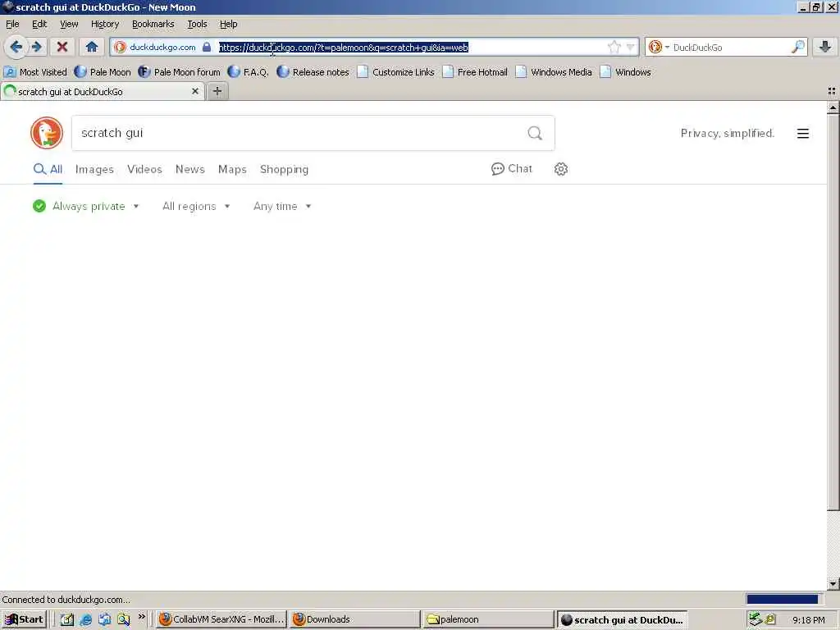Open the Customize Links bookmark
Viewport: 840px width, 630px height.
(x=396, y=72)
